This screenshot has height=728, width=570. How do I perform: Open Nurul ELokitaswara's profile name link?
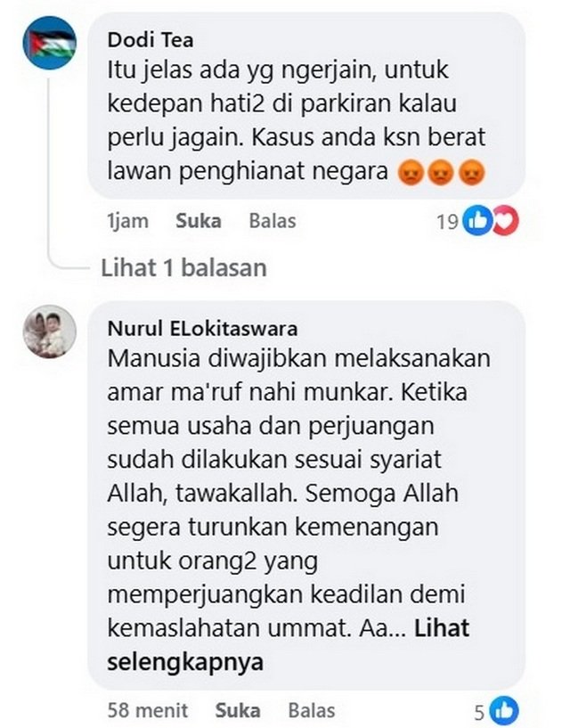click(x=202, y=329)
